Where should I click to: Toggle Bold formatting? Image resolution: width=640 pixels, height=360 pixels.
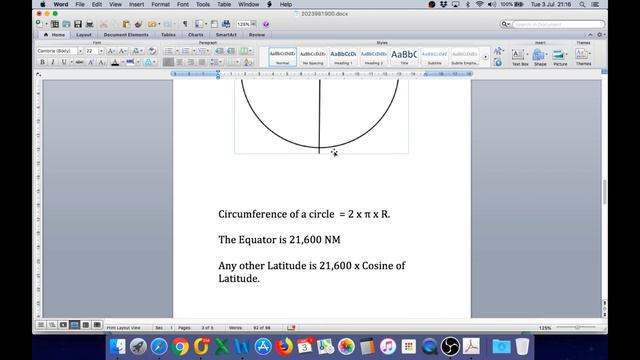pos(42,62)
